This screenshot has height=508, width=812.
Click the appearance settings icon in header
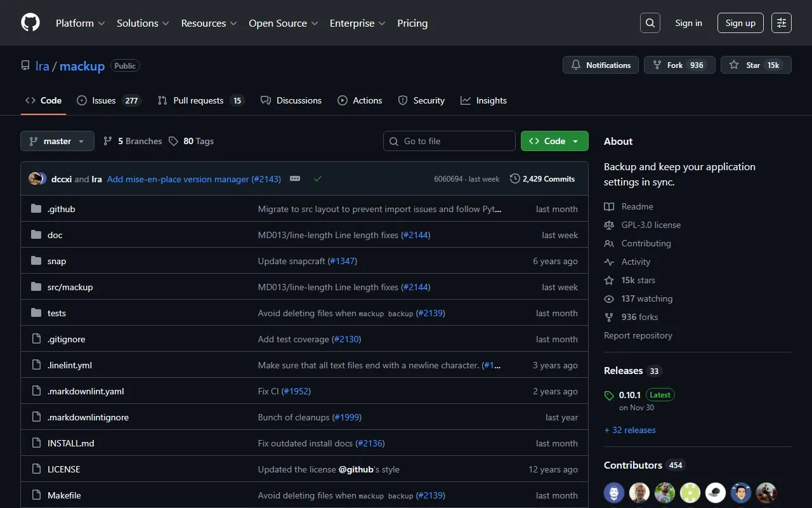click(781, 23)
